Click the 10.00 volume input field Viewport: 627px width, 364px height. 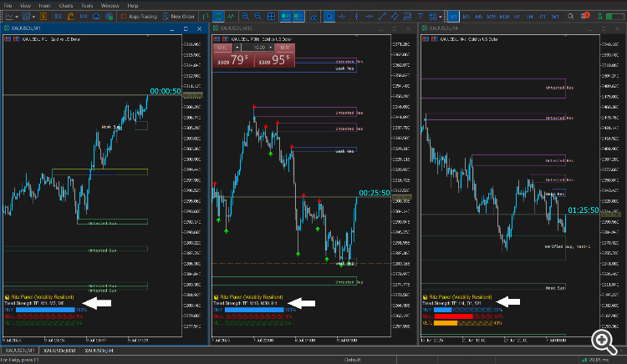tap(254, 48)
